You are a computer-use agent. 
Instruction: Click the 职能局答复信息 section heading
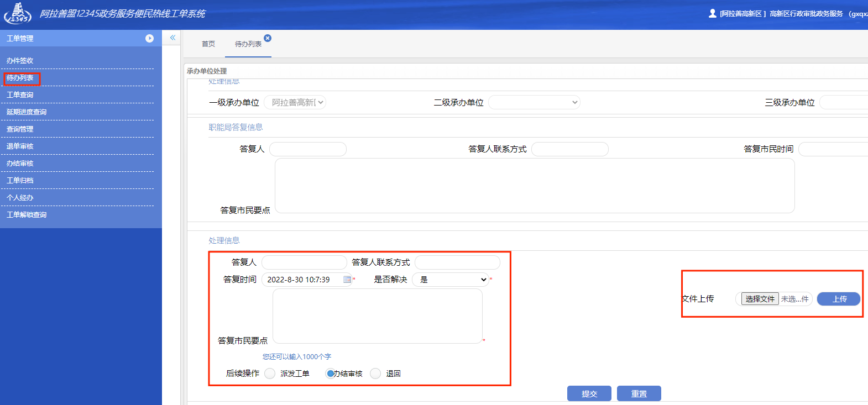coord(236,128)
